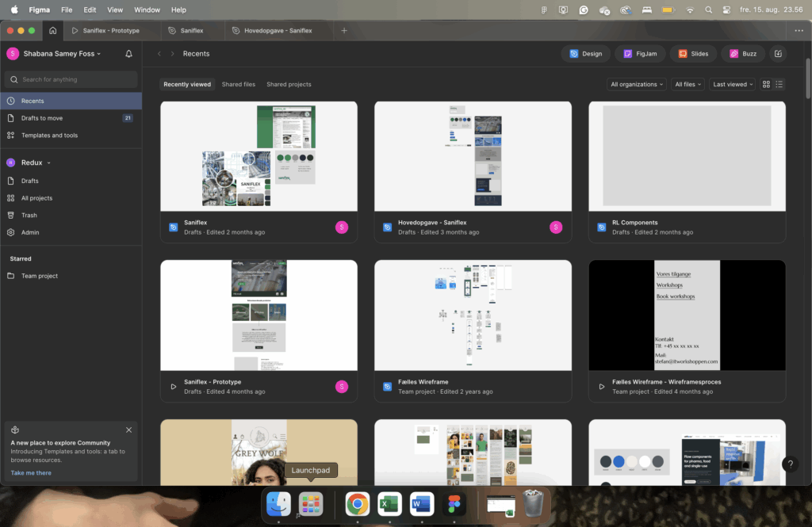
Task: Expand the All organizations dropdown
Action: 637,84
